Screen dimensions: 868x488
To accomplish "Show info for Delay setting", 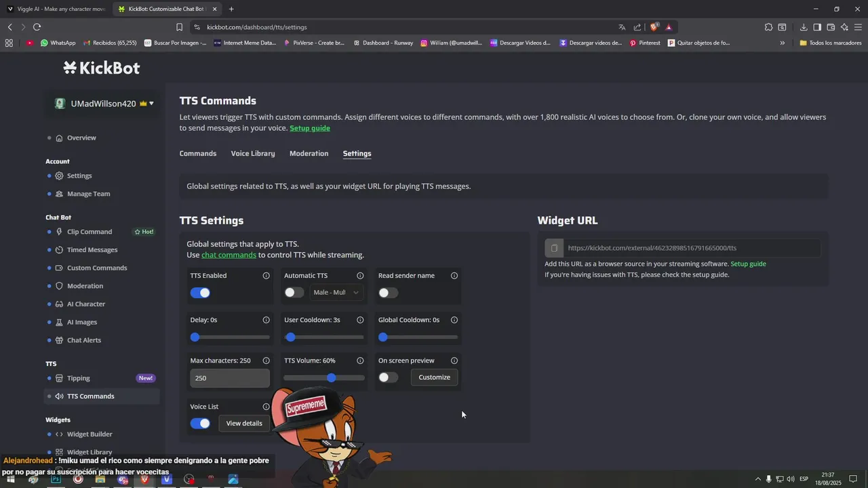I will pos(266,320).
